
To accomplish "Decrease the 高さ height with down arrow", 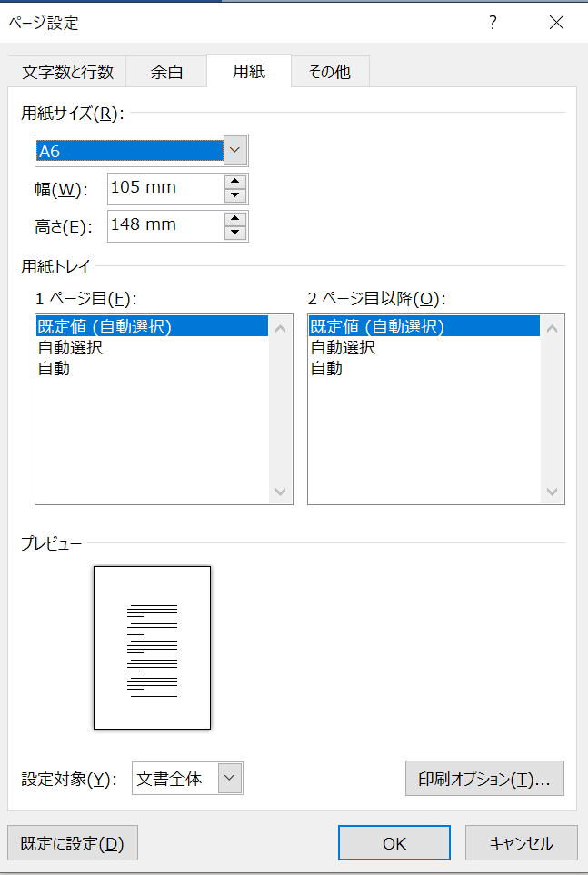I will [x=235, y=234].
